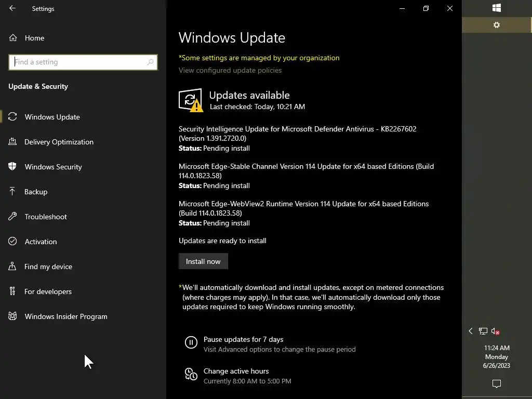Click the taskbar Settings gear icon

click(496, 25)
